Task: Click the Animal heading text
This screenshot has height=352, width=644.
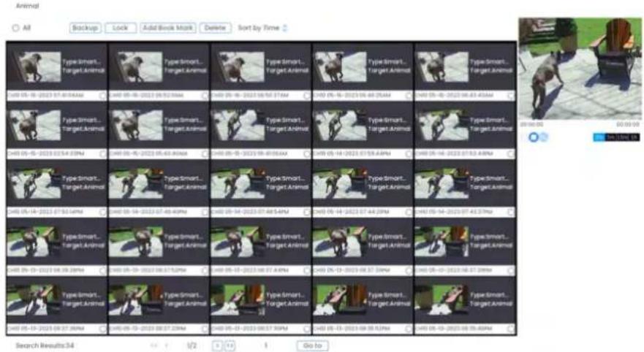Action: tap(27, 6)
